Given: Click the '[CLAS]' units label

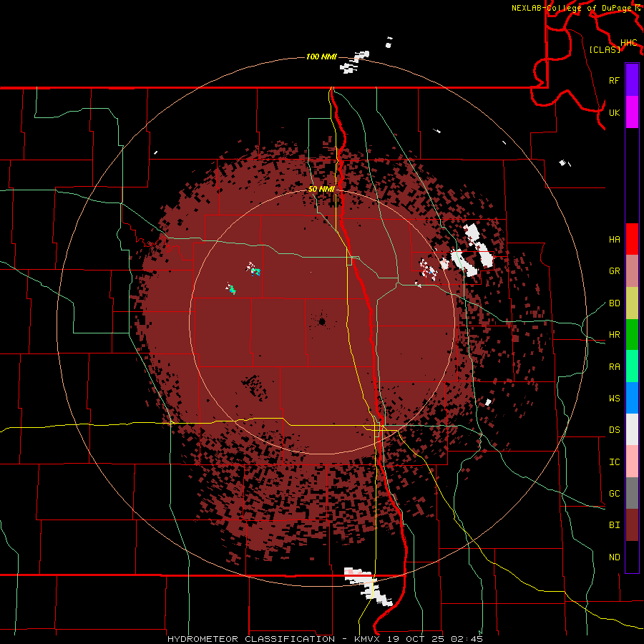Looking at the screenshot, I should [x=605, y=49].
